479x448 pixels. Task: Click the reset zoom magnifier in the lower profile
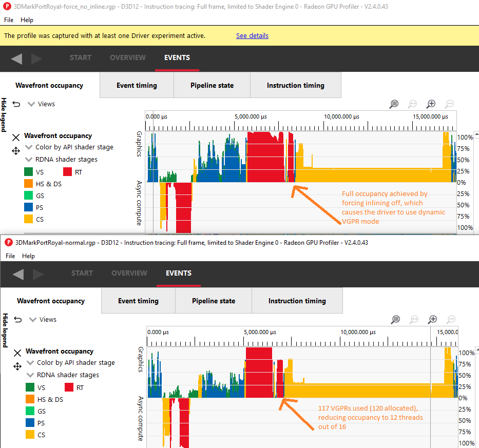pos(414,319)
